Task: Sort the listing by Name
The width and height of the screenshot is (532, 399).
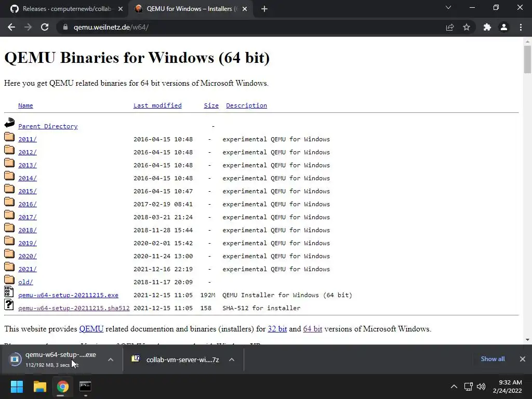Action: tap(25, 105)
